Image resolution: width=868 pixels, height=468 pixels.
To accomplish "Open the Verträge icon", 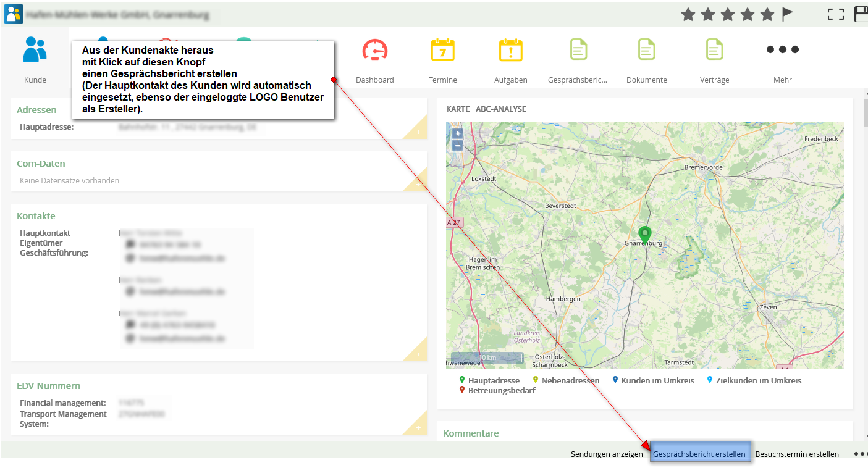I will coord(714,51).
